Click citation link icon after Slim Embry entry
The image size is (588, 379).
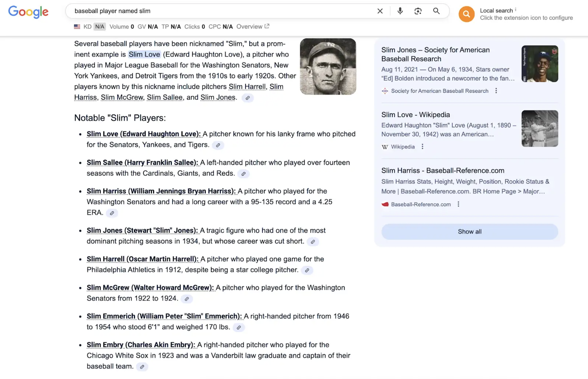[142, 366]
